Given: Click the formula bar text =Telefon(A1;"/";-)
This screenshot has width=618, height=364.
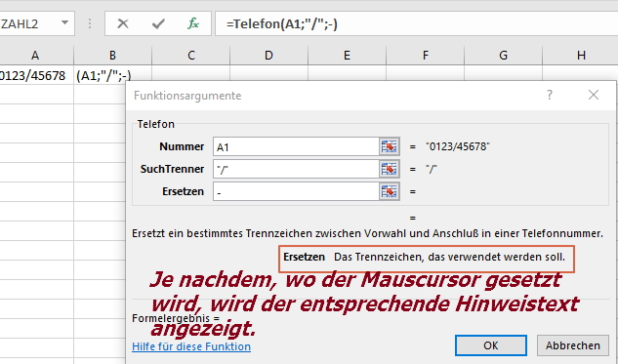Looking at the screenshot, I should pyautogui.click(x=282, y=24).
